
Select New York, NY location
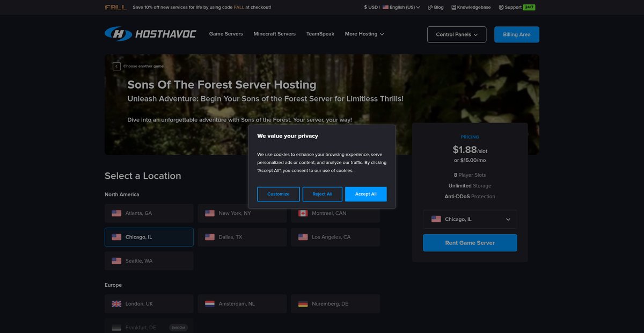coord(242,213)
